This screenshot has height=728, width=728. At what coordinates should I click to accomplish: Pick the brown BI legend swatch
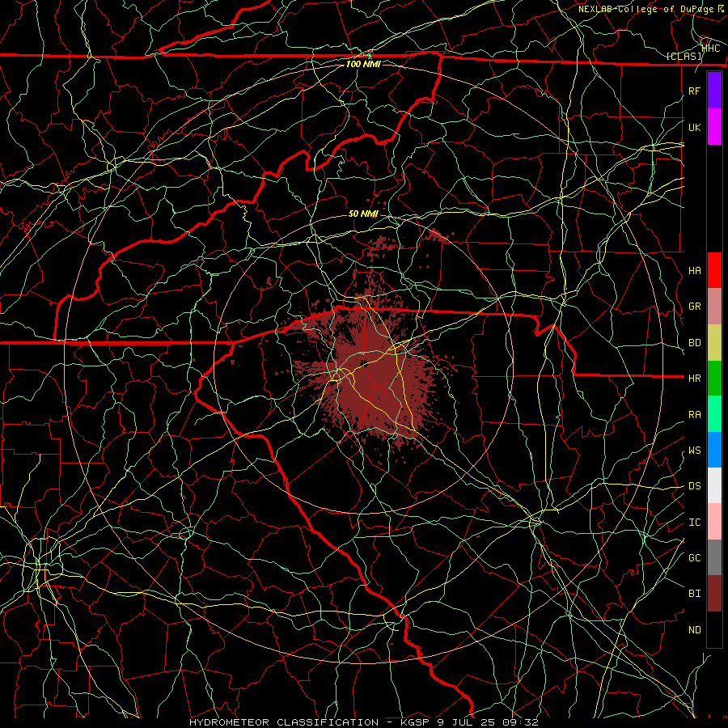tap(714, 594)
